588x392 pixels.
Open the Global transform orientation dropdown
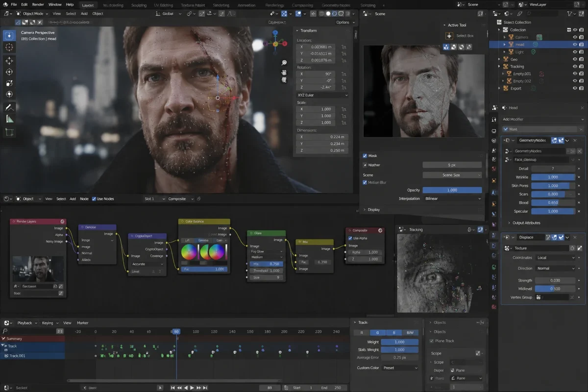[169, 14]
